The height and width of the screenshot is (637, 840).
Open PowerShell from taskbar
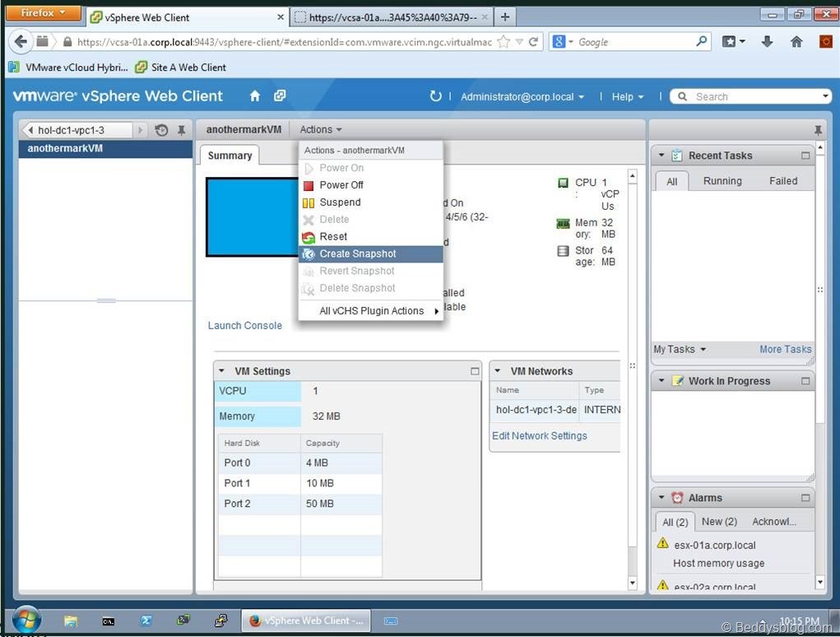[x=146, y=621]
